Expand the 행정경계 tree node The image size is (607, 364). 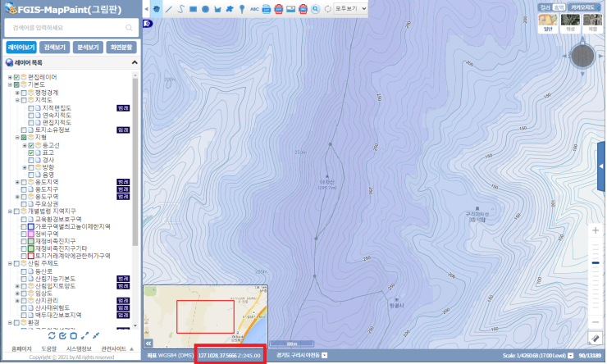(17, 93)
